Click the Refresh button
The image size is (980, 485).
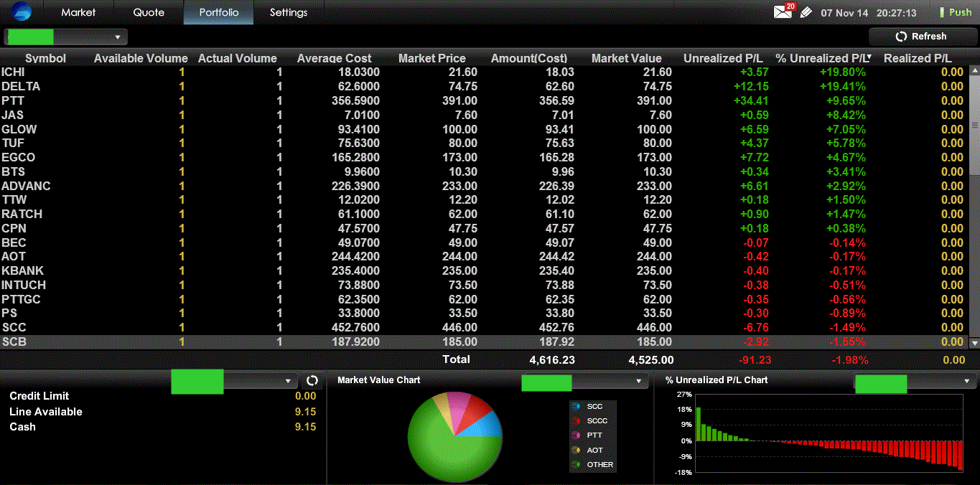tap(922, 36)
